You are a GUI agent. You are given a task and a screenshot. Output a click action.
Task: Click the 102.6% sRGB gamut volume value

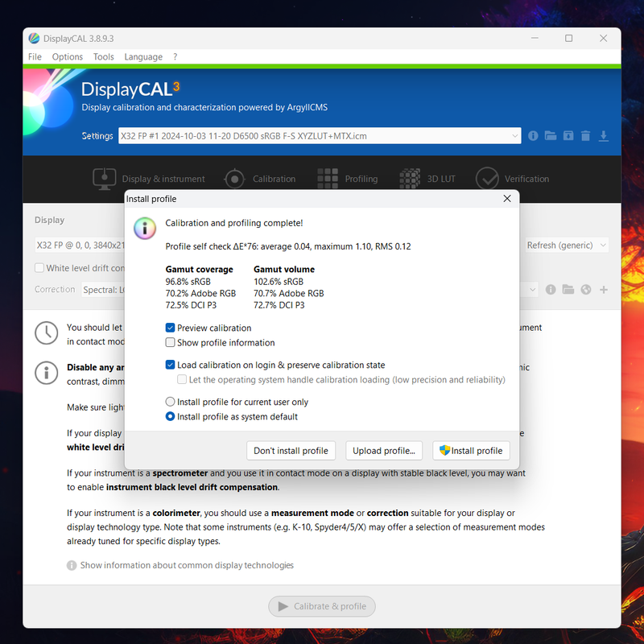(279, 282)
